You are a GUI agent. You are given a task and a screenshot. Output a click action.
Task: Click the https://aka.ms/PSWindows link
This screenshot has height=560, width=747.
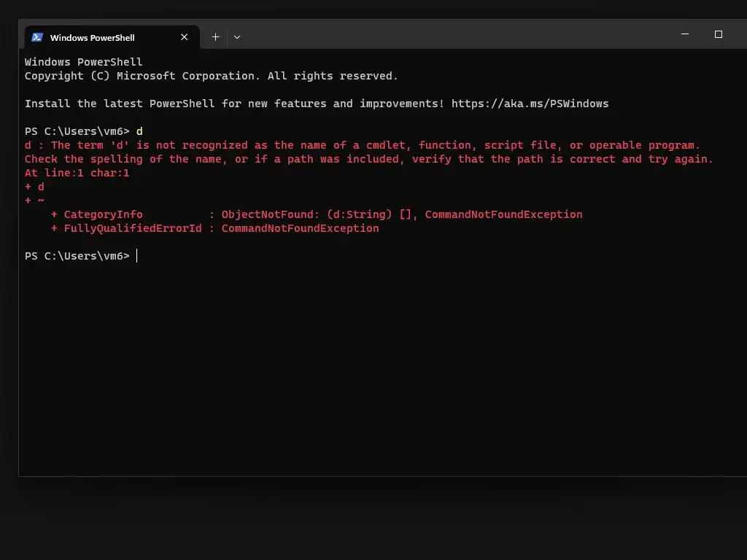530,104
